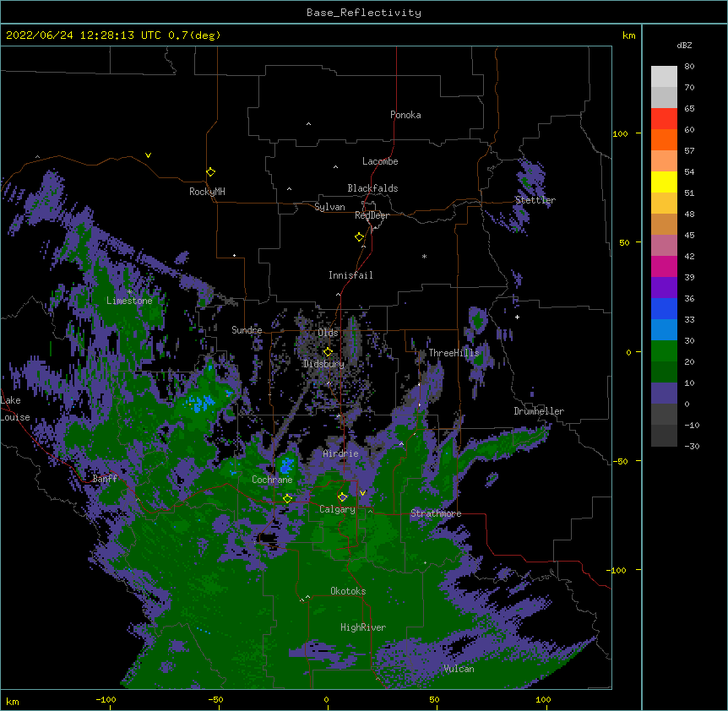728x711 pixels.
Task: Select the red 65 dBZ legend color
Action: (x=664, y=119)
